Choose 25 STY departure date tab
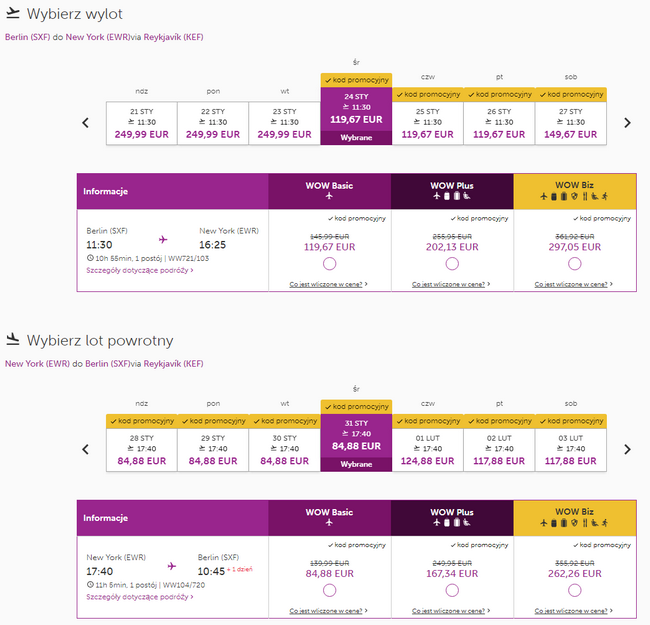650x625 pixels. tap(427, 123)
